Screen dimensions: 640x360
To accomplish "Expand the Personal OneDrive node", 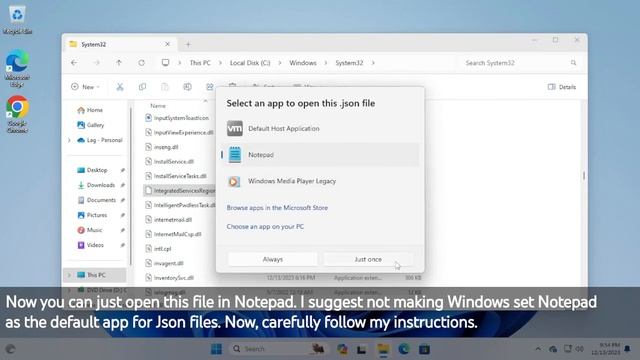I will (69, 140).
